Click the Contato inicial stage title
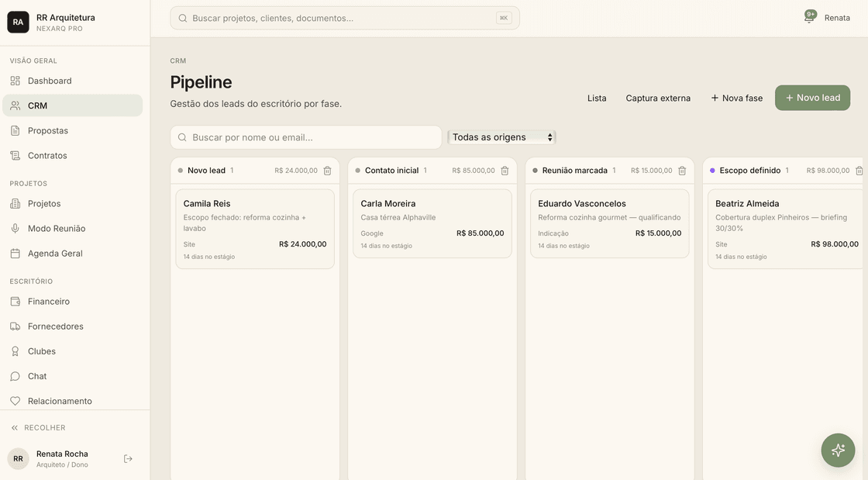The image size is (868, 480). pyautogui.click(x=392, y=171)
